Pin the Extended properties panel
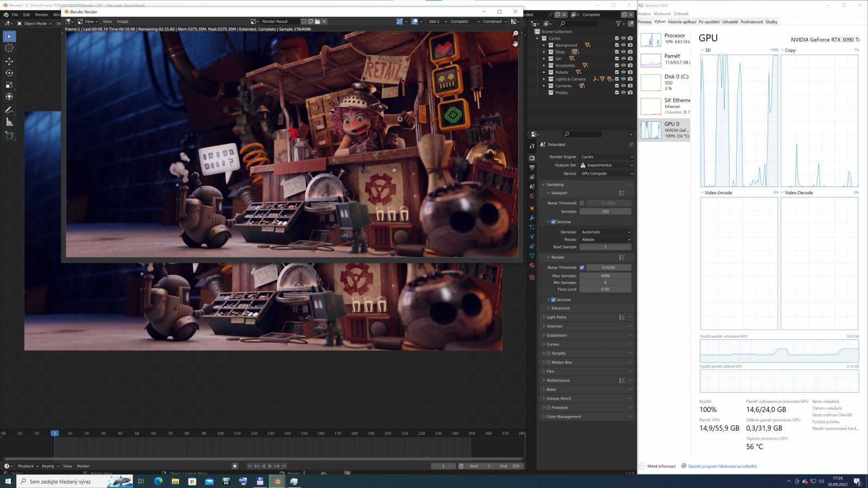Viewport: 868px width, 488px height. coord(630,145)
